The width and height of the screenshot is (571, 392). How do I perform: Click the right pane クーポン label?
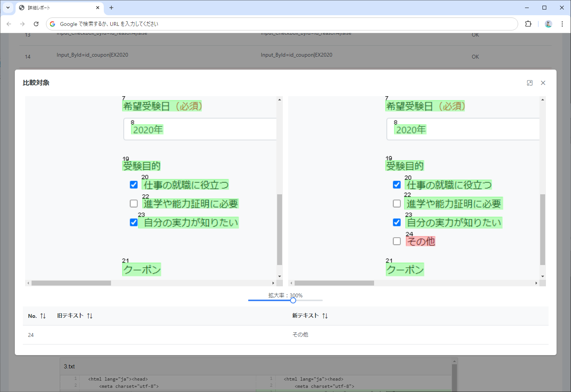(404, 270)
